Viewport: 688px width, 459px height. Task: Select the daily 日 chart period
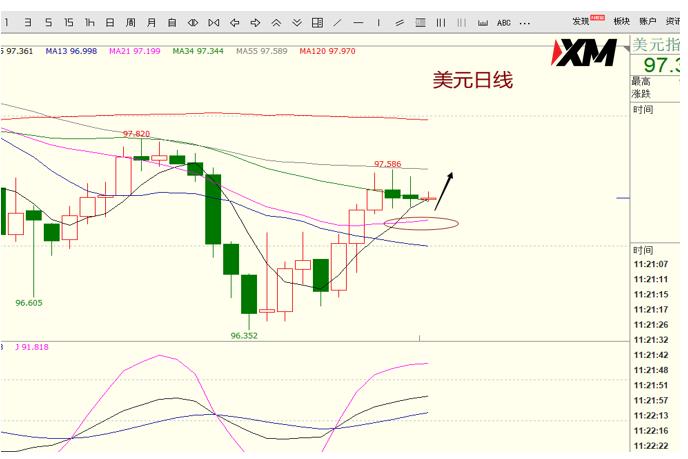pos(110,22)
